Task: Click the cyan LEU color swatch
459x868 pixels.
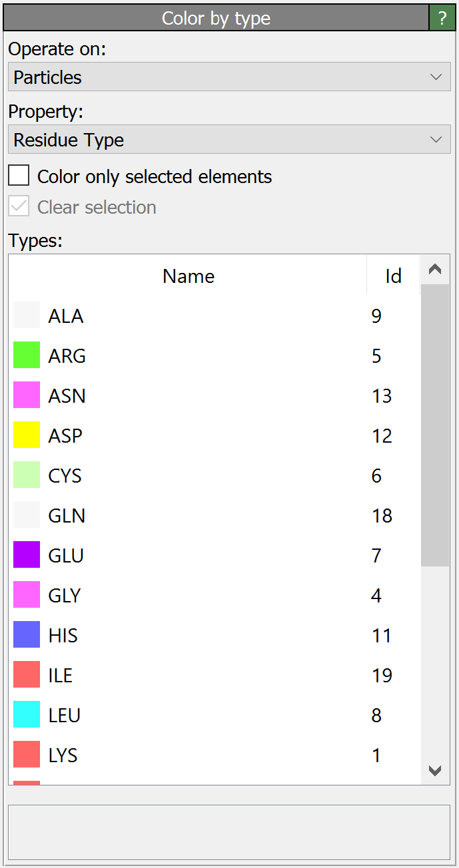Action: [x=27, y=715]
